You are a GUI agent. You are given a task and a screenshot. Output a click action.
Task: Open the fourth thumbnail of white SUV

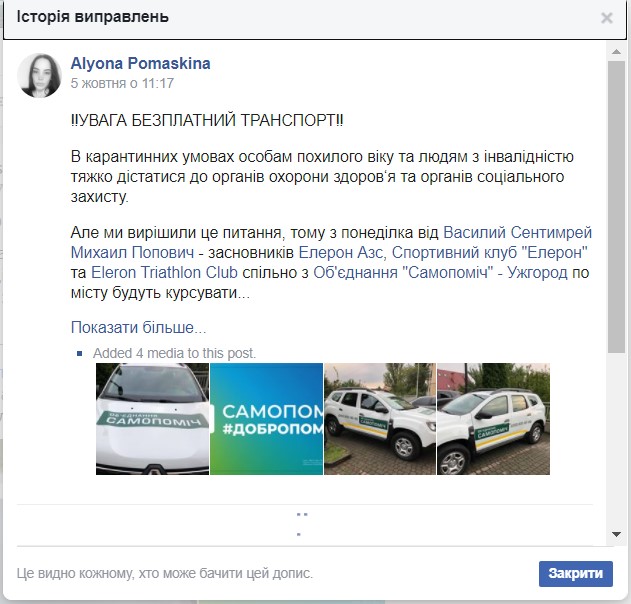[493, 419]
